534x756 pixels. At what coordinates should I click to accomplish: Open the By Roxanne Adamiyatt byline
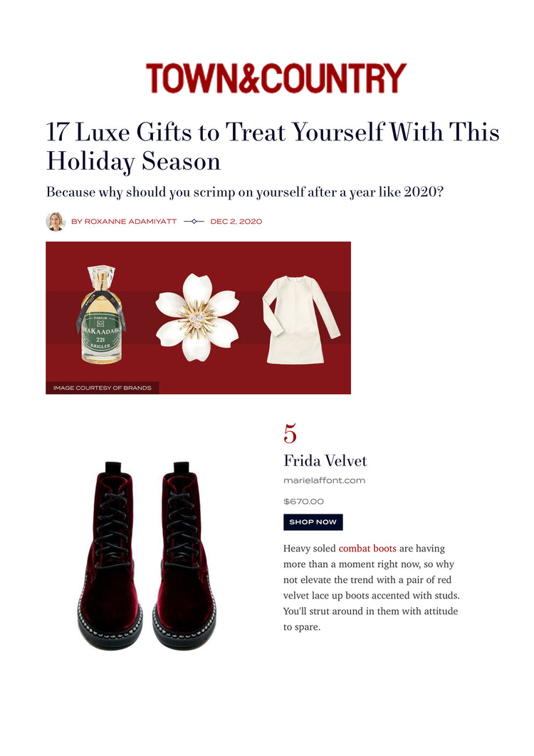click(124, 222)
